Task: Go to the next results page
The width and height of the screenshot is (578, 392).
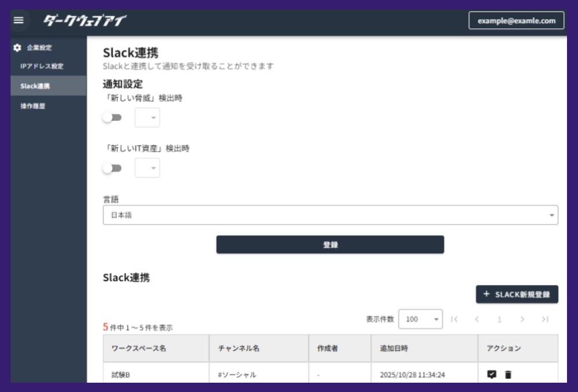Action: tap(522, 319)
